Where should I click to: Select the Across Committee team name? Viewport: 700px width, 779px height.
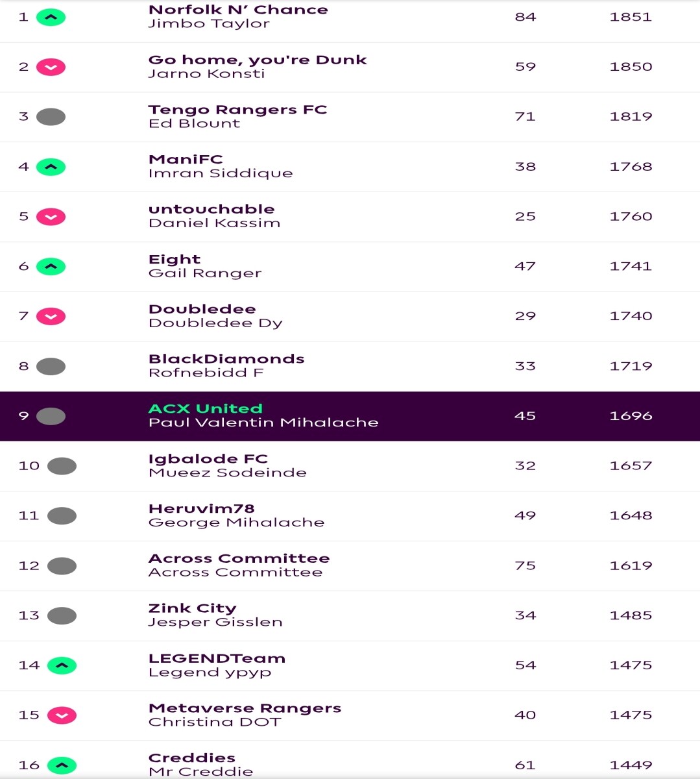(239, 558)
